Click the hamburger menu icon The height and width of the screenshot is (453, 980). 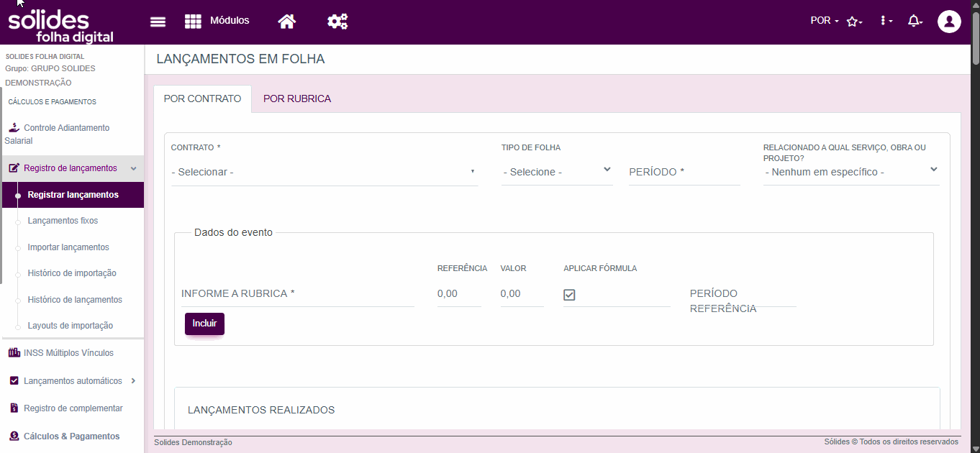click(158, 22)
